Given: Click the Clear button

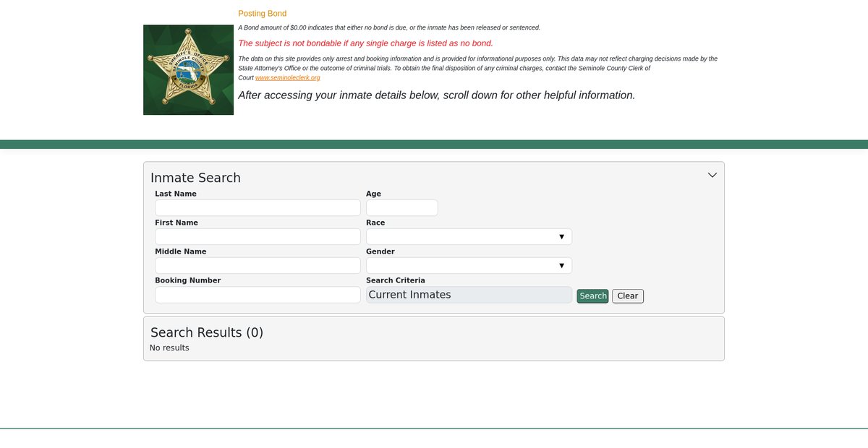Looking at the screenshot, I should pyautogui.click(x=627, y=296).
